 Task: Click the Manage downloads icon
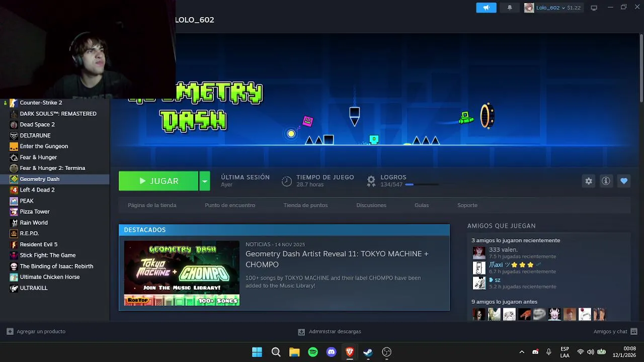click(301, 332)
